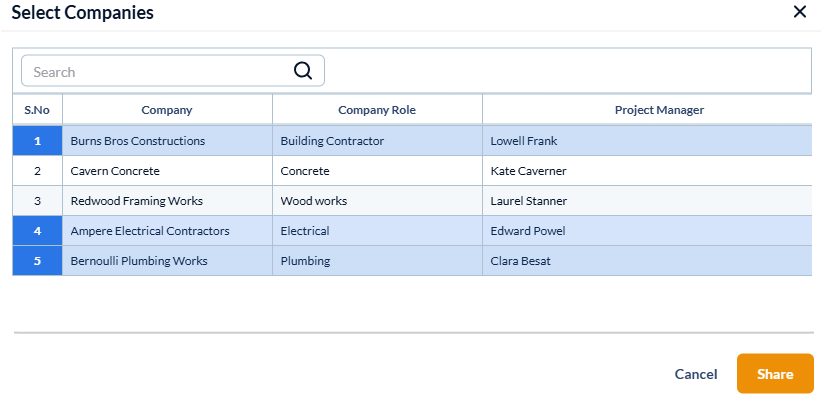Click the search magnifier icon
This screenshot has height=411, width=821.
[303, 71]
